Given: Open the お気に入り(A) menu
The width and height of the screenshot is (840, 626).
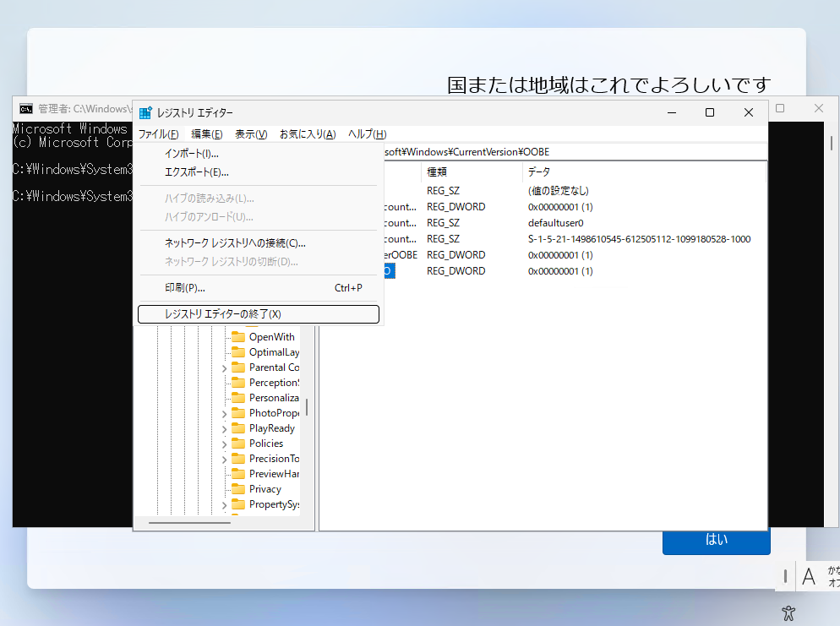Looking at the screenshot, I should coord(308,133).
